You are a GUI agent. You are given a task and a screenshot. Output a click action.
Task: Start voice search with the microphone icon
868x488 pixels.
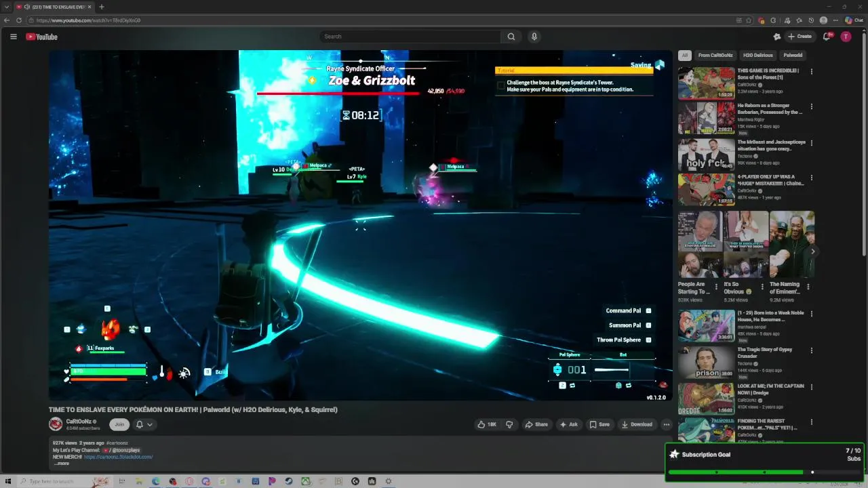click(x=534, y=37)
